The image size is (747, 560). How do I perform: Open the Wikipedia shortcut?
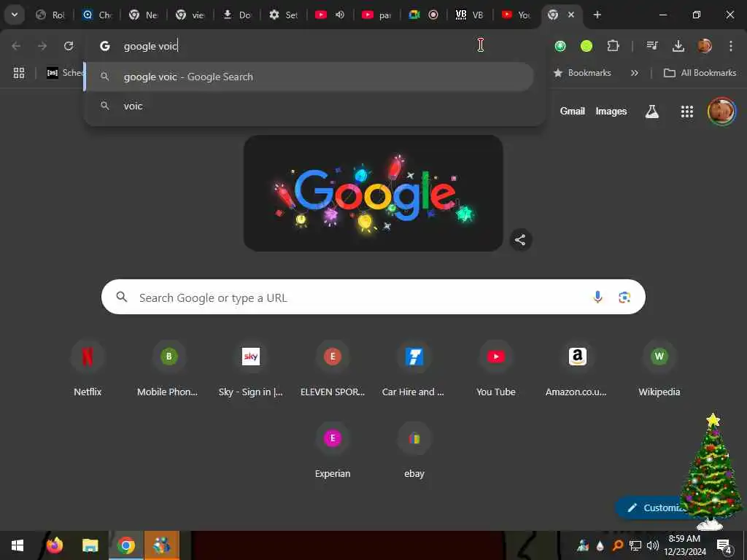tap(659, 369)
